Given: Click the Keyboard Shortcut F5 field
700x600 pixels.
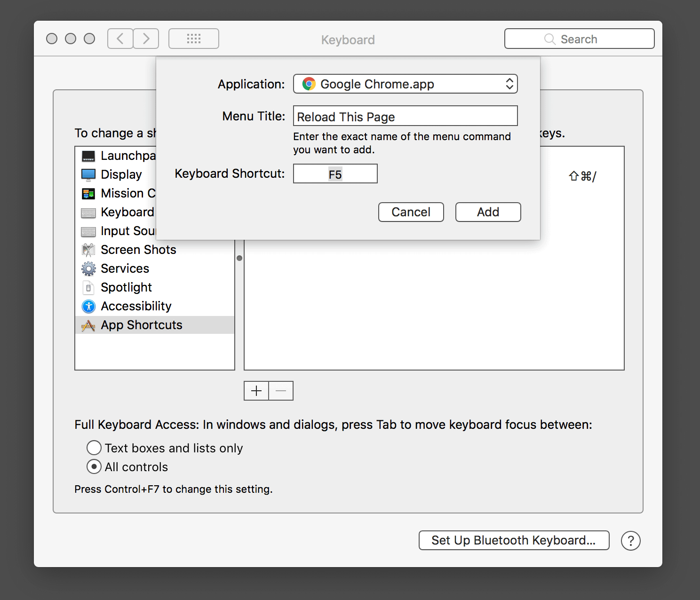Looking at the screenshot, I should point(335,174).
